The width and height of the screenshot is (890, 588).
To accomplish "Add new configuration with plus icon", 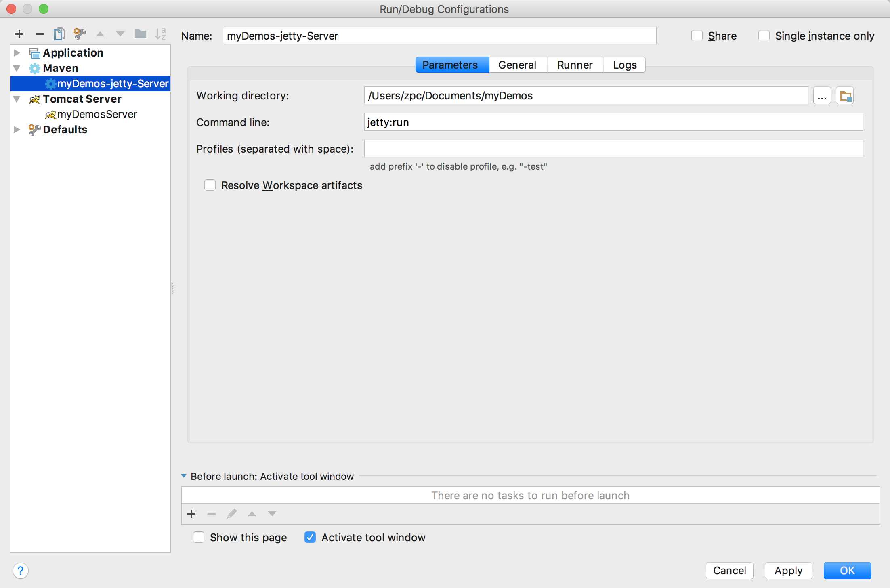I will pos(19,34).
